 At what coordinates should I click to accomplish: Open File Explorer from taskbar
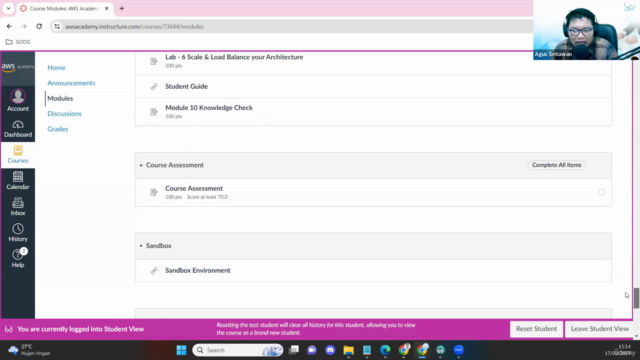point(349,350)
